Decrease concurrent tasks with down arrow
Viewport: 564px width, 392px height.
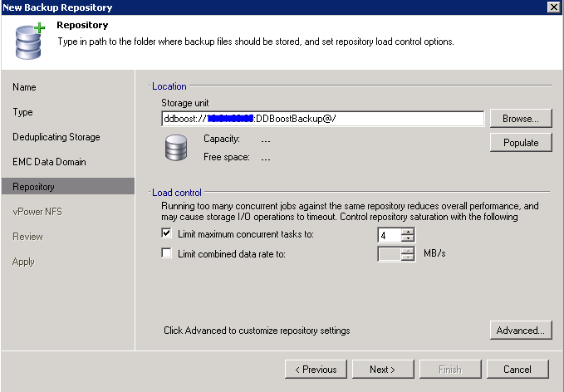407,239
